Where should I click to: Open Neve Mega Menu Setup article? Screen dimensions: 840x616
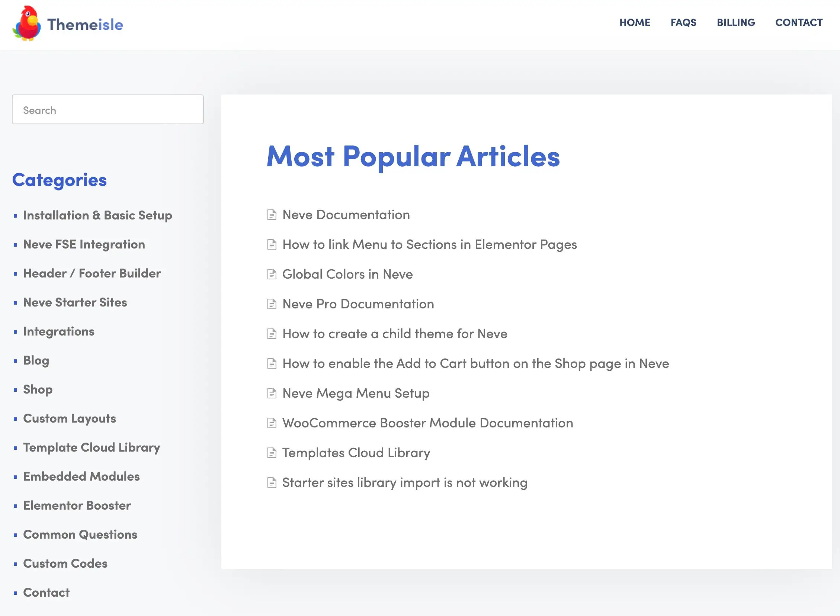coord(356,394)
